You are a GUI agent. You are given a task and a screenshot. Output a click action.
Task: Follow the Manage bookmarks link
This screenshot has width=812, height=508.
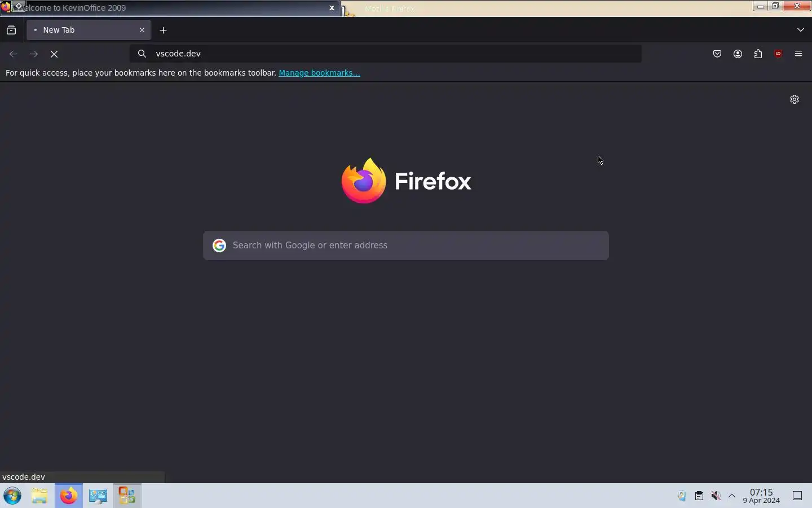319,73
